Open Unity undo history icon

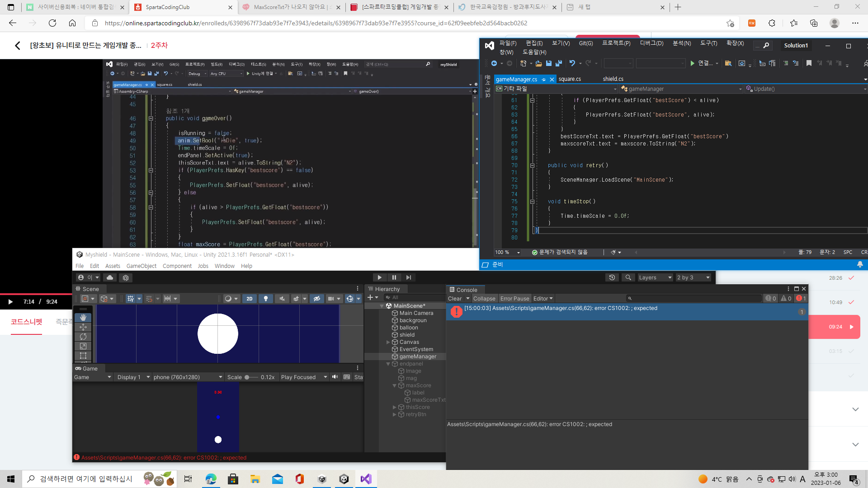[x=612, y=277]
